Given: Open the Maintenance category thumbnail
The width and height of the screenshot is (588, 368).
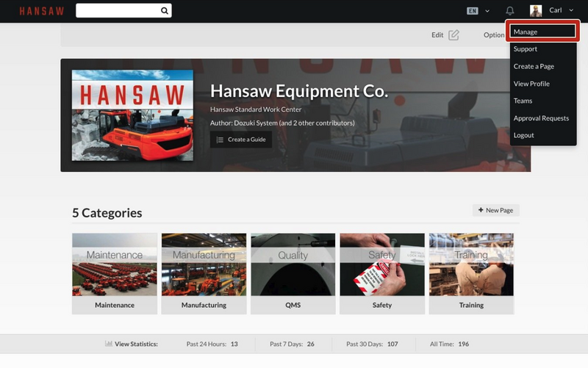Looking at the screenshot, I should (x=115, y=266).
